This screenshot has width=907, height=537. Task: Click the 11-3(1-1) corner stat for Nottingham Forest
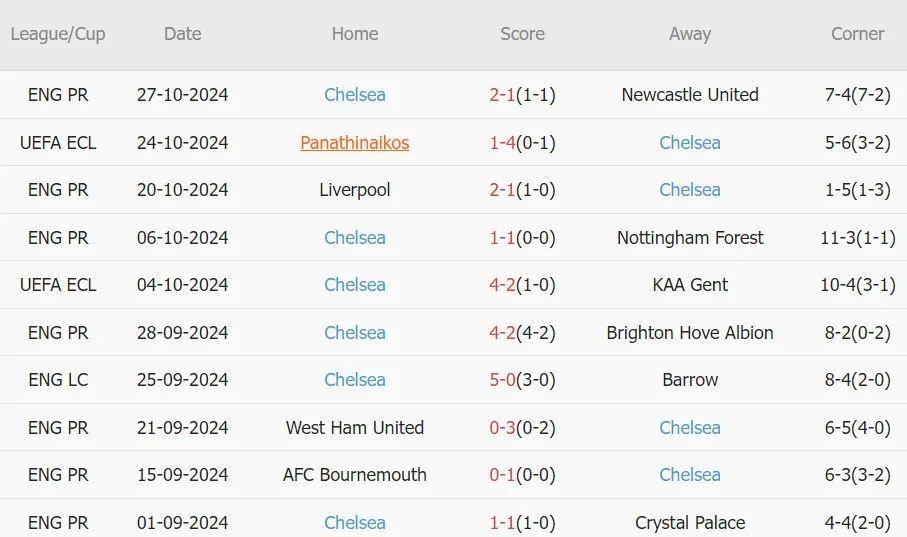[x=857, y=237]
